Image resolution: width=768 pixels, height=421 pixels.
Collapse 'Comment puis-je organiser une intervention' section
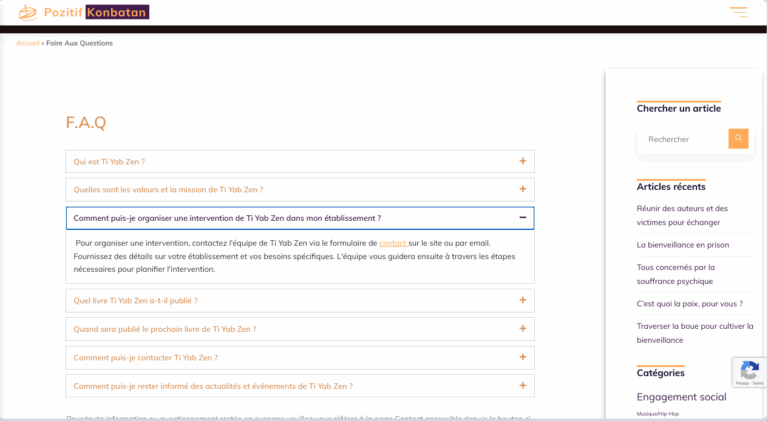point(227,218)
